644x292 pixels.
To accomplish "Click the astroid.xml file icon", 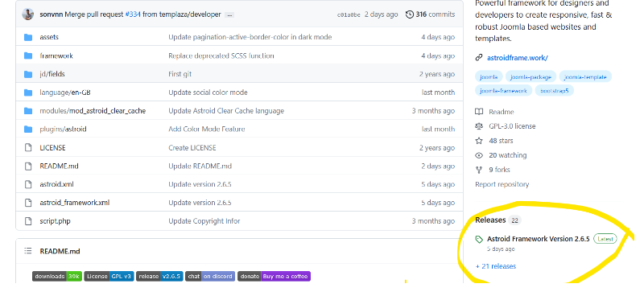I will click(28, 184).
